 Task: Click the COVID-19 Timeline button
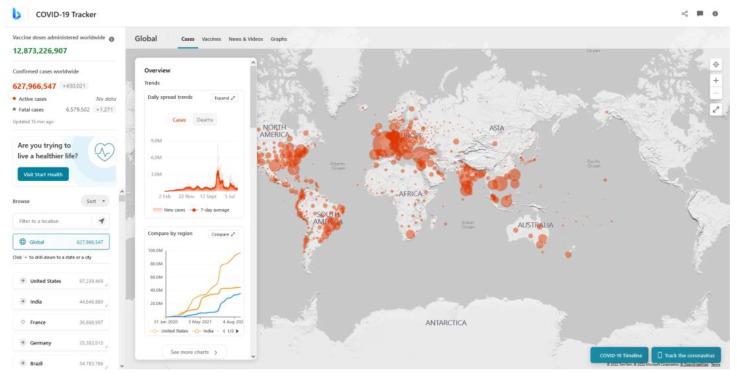619,355
